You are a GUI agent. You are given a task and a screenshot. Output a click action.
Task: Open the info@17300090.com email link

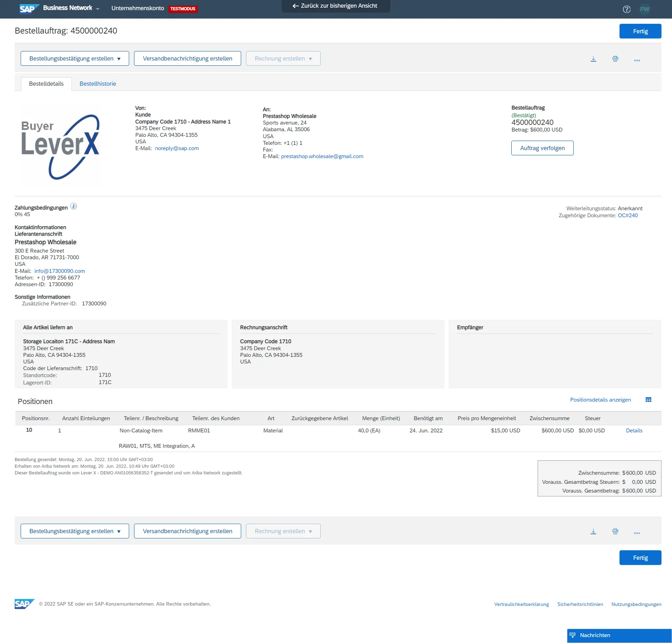tap(59, 271)
